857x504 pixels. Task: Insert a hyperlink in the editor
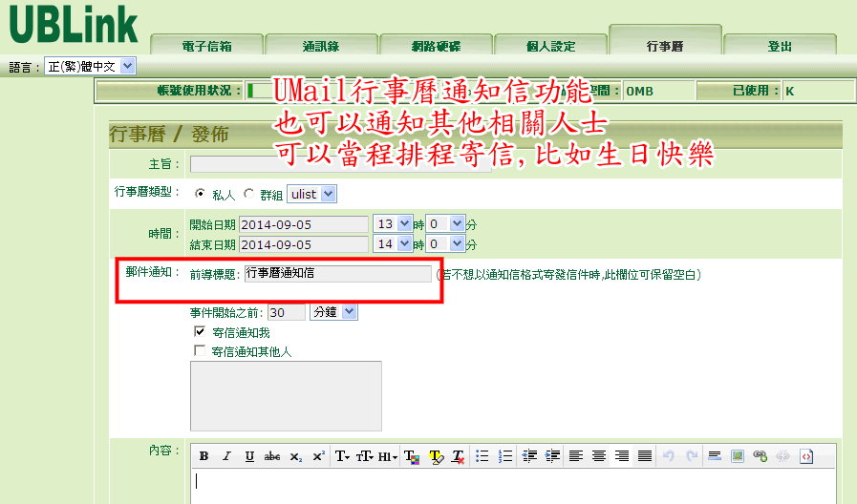pos(761,456)
